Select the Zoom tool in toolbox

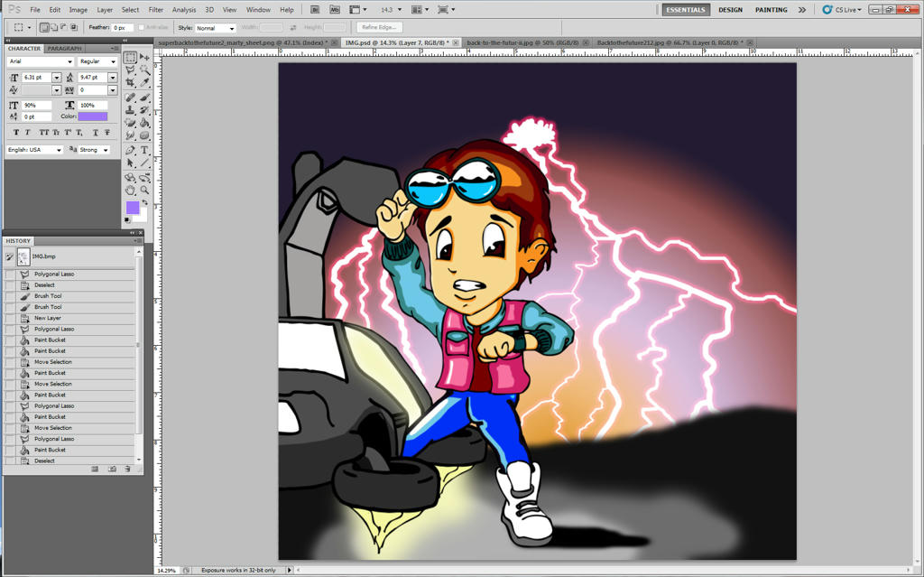tap(145, 190)
